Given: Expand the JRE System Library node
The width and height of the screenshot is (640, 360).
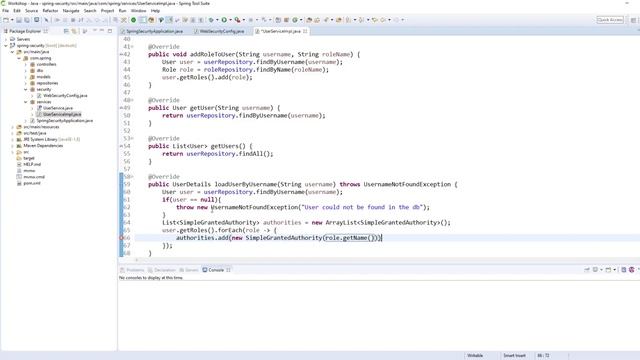Looking at the screenshot, I should 12,139.
